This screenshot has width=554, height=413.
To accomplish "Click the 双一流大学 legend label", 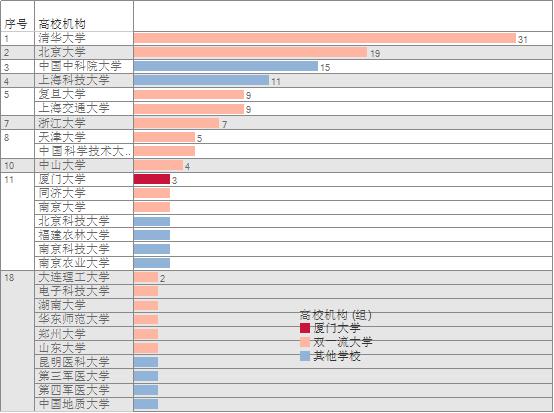I will [x=343, y=342].
